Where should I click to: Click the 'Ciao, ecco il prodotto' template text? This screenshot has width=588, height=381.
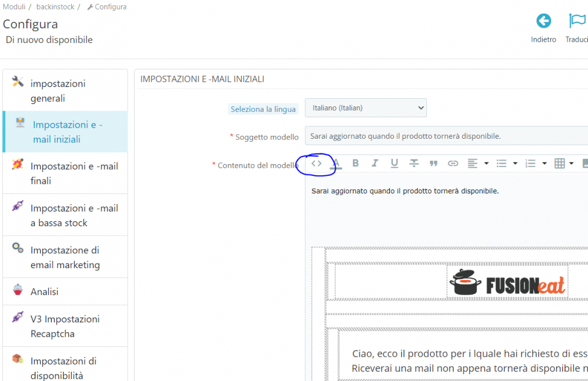tap(469, 353)
